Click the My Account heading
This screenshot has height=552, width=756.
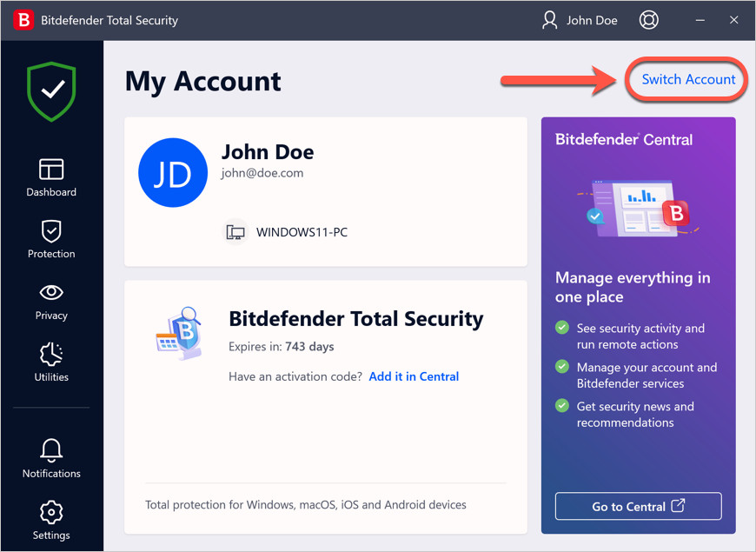click(x=202, y=81)
